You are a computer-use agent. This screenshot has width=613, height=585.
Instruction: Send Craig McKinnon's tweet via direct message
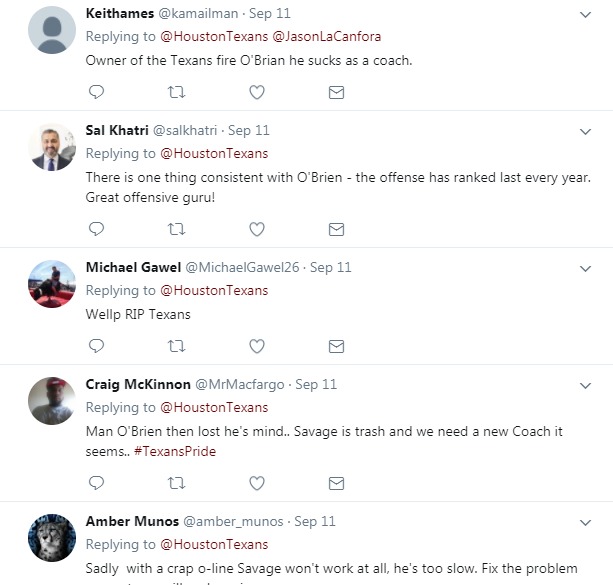click(x=337, y=482)
